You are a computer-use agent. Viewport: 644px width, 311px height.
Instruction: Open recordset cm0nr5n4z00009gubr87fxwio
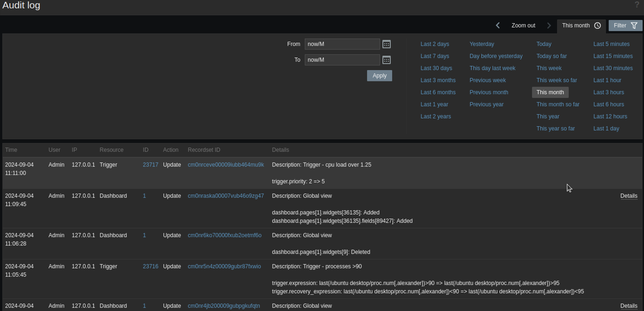pos(224,266)
